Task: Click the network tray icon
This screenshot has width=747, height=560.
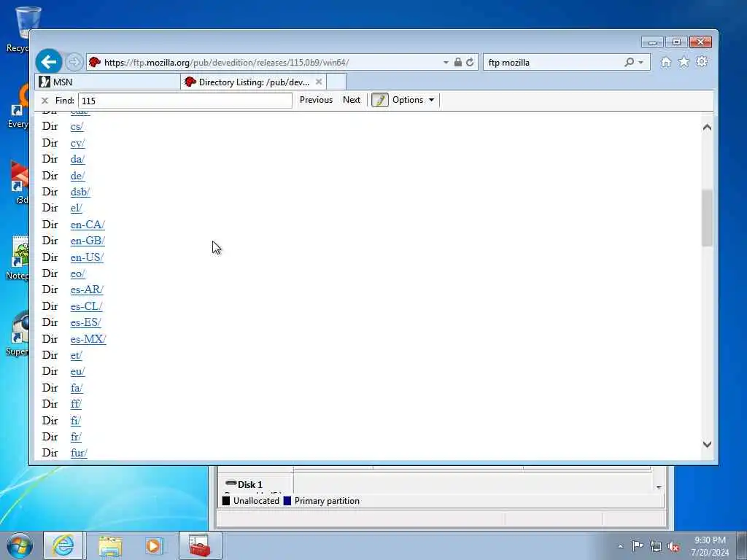Action: (656, 546)
